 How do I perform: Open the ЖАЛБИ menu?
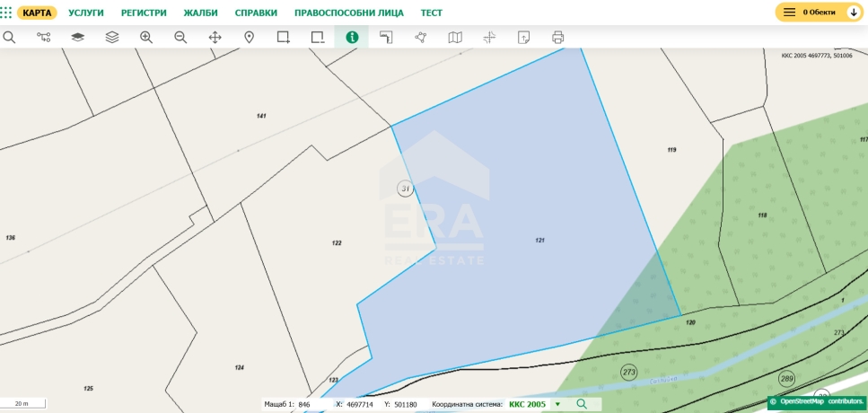[200, 13]
